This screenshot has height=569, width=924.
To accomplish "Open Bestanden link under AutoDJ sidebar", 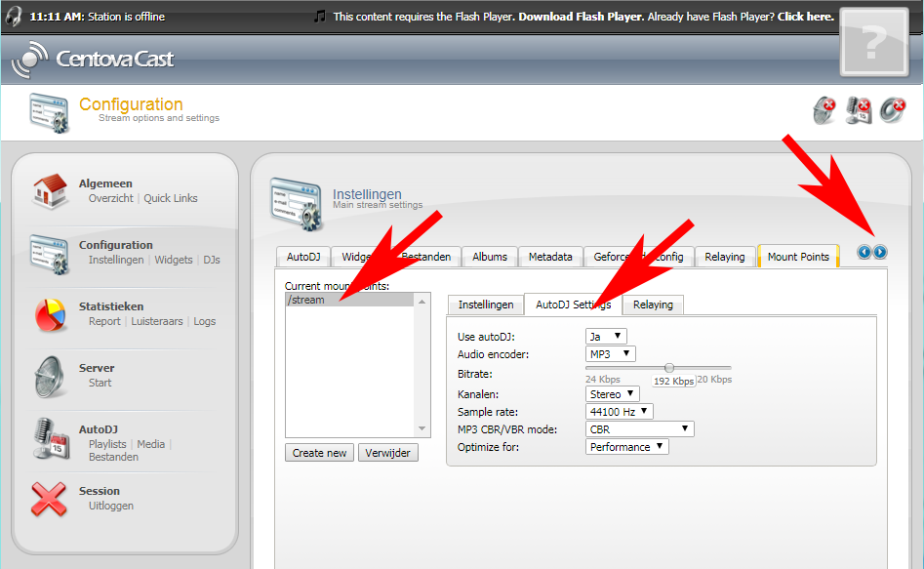I will 113,457.
